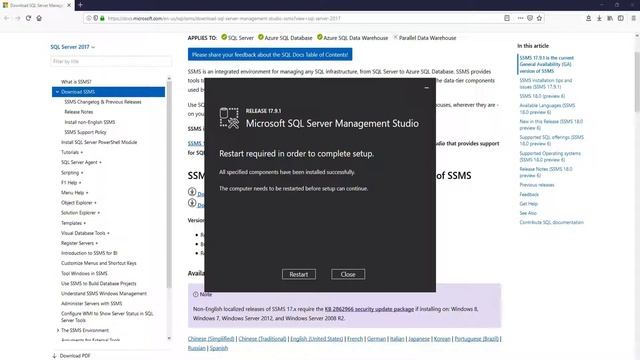Expand the Visual Database Tools section
The width and height of the screenshot is (640, 360).
pyautogui.click(x=85, y=233)
